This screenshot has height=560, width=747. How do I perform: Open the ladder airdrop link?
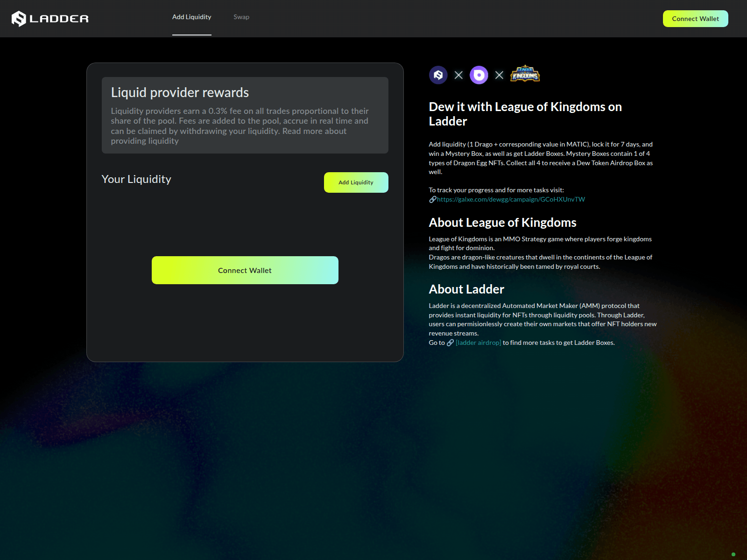pos(478,343)
